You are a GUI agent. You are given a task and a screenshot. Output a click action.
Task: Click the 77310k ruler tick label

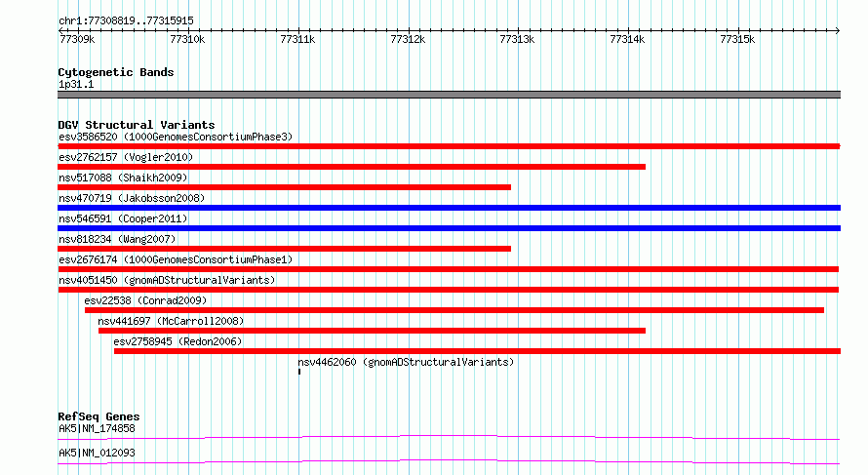click(187, 39)
